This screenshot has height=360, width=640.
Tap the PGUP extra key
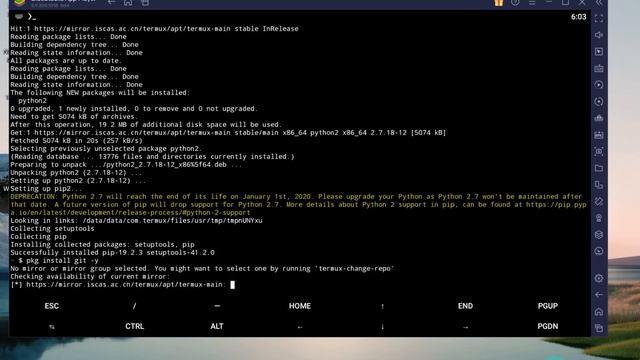point(548,306)
